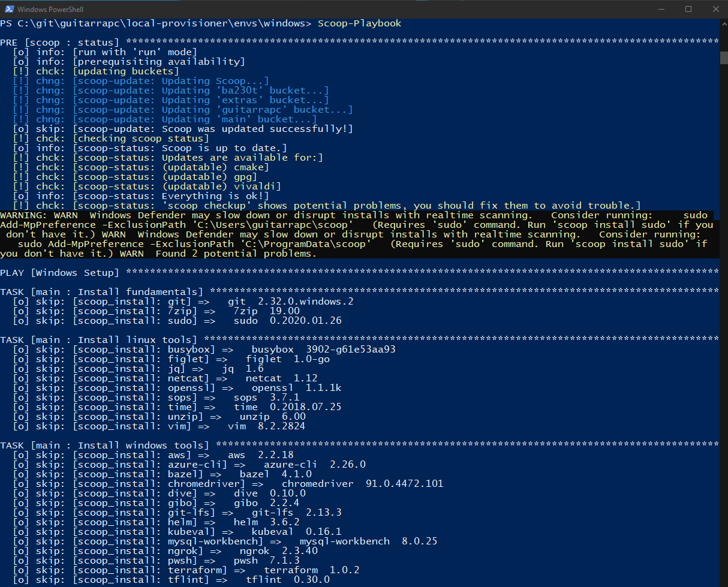728x587 pixels.
Task: Click 'Updating Scoop...' line
Action: click(141, 81)
